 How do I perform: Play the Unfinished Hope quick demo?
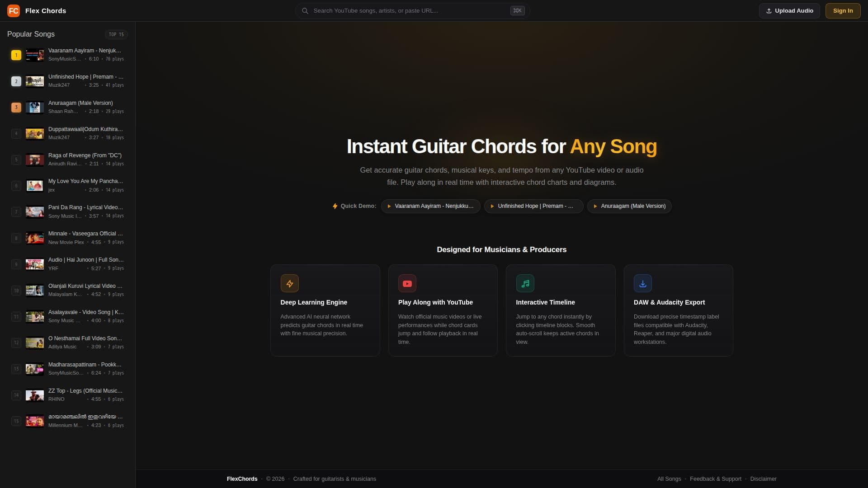click(x=533, y=206)
